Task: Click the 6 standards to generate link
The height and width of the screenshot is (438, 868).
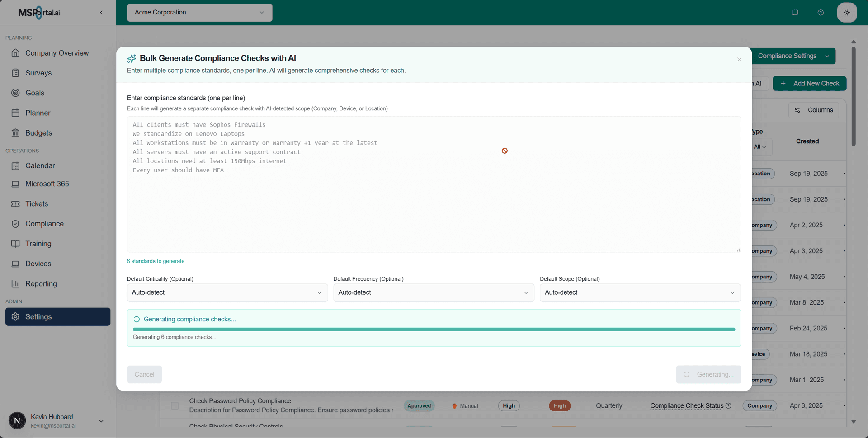Action: tap(156, 261)
